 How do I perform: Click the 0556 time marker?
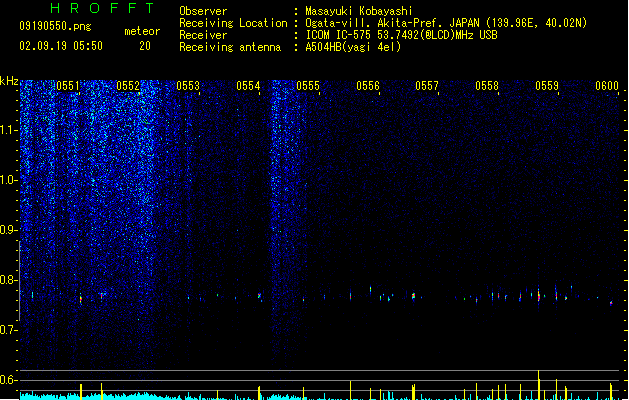click(368, 86)
